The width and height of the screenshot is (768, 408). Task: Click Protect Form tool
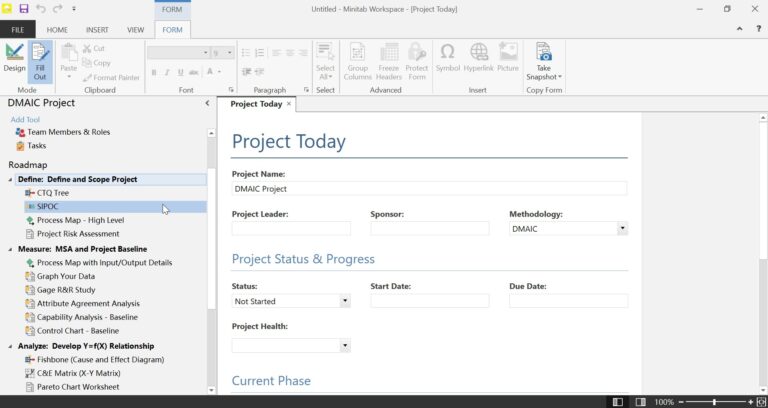[417, 62]
